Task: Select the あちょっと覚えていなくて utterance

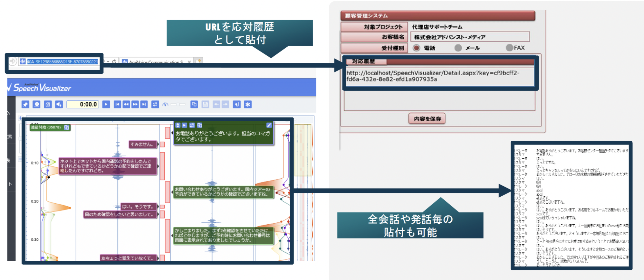Action: [x=129, y=258]
